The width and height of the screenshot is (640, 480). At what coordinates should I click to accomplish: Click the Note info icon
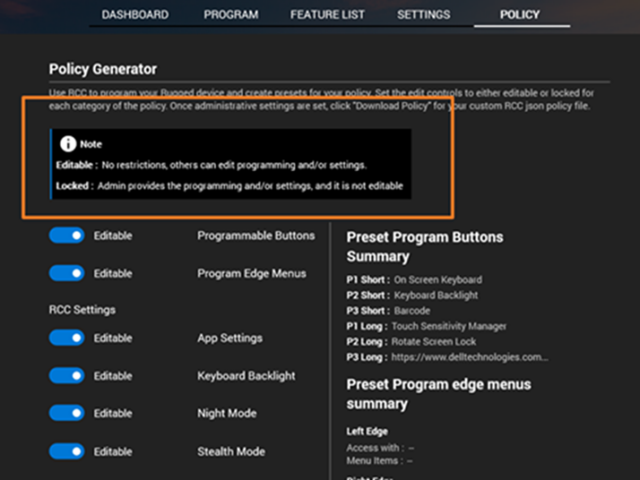70,144
